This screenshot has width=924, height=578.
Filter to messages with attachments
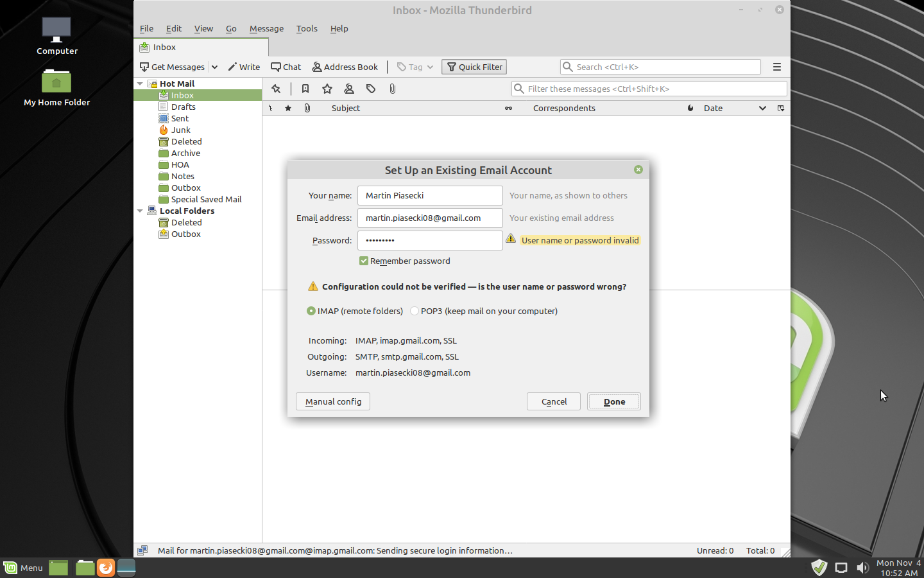tap(393, 89)
